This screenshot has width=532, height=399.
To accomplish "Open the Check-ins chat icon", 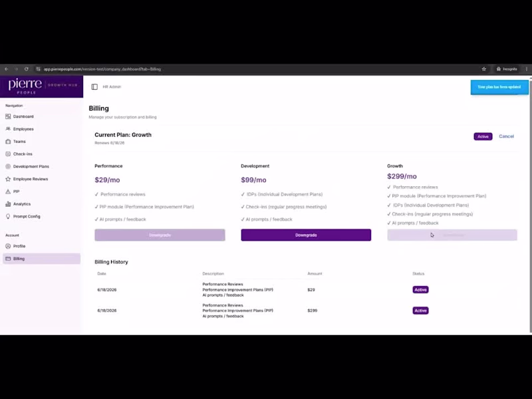I will coord(8,154).
